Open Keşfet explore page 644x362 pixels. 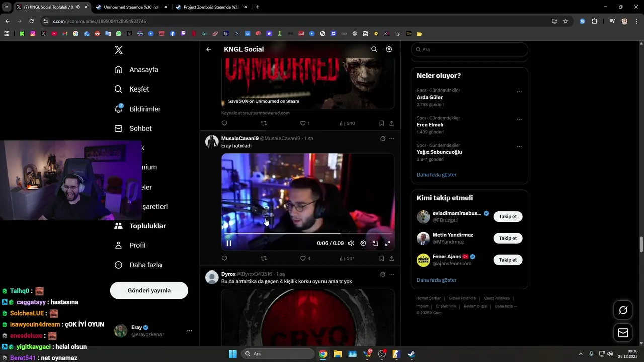[132, 89]
